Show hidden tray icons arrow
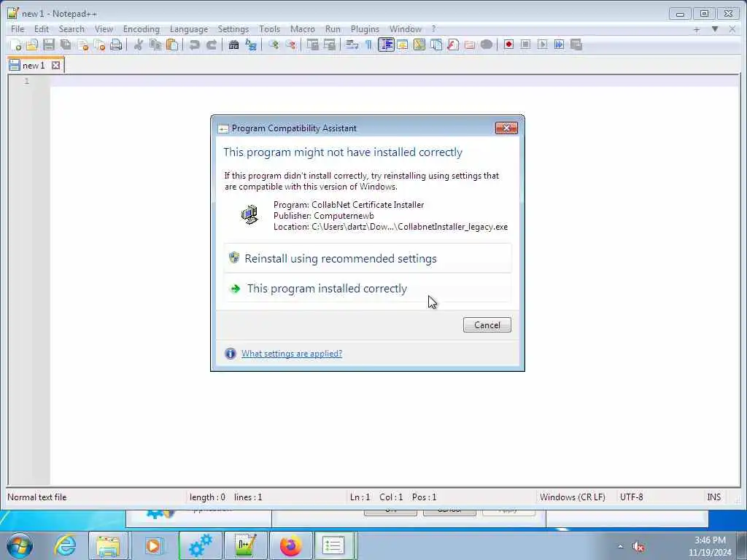 (x=620, y=547)
